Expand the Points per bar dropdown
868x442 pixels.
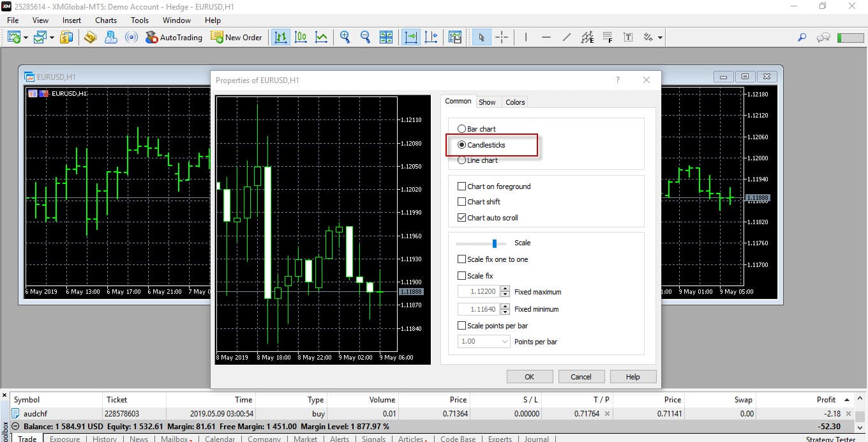tap(504, 342)
